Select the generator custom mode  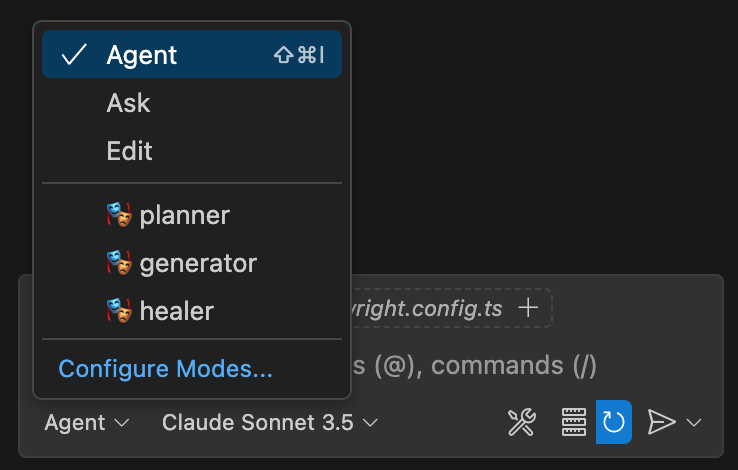(198, 263)
